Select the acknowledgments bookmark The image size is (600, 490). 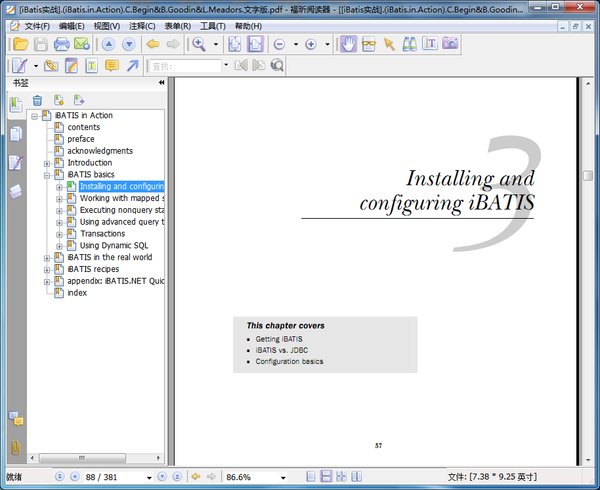point(100,151)
